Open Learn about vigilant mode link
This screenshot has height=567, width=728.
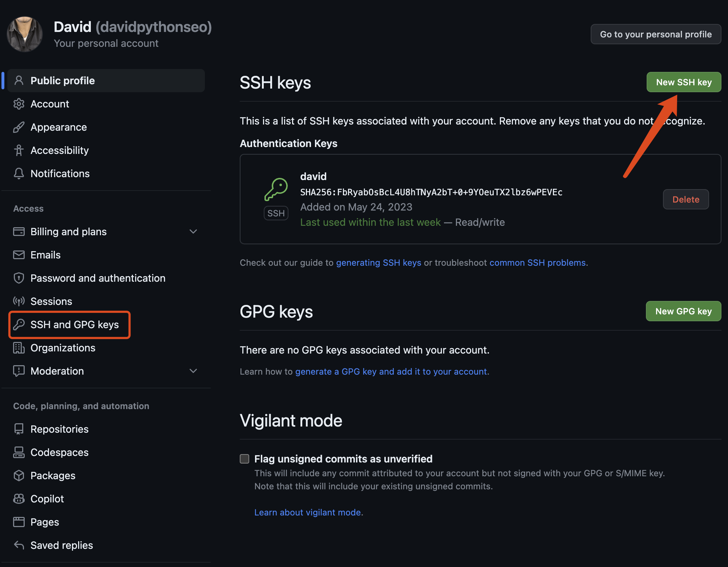click(x=308, y=513)
